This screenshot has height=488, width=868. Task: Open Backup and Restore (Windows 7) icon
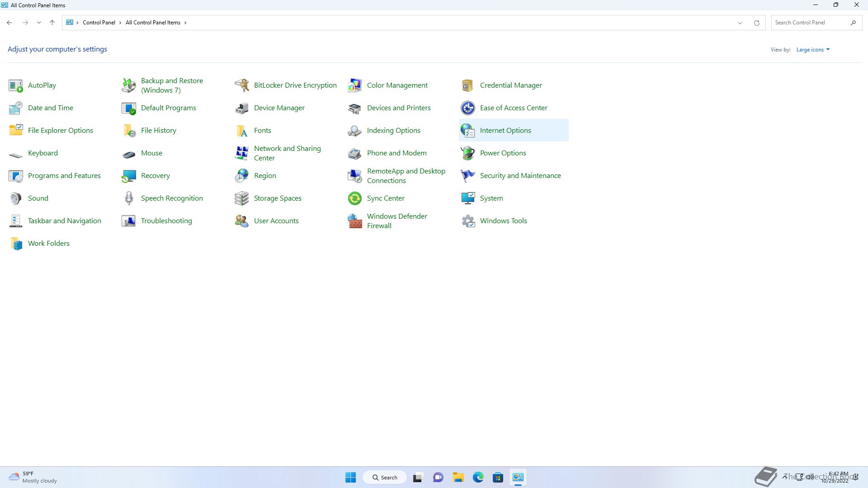(x=129, y=85)
